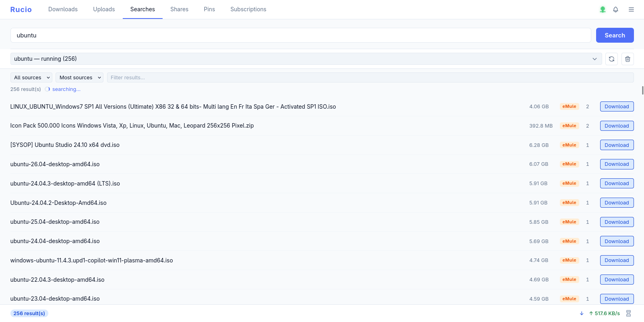Select file name ubuntu-22.04.3-desktop-amd64.iso
The width and height of the screenshot is (644, 322).
(57, 280)
